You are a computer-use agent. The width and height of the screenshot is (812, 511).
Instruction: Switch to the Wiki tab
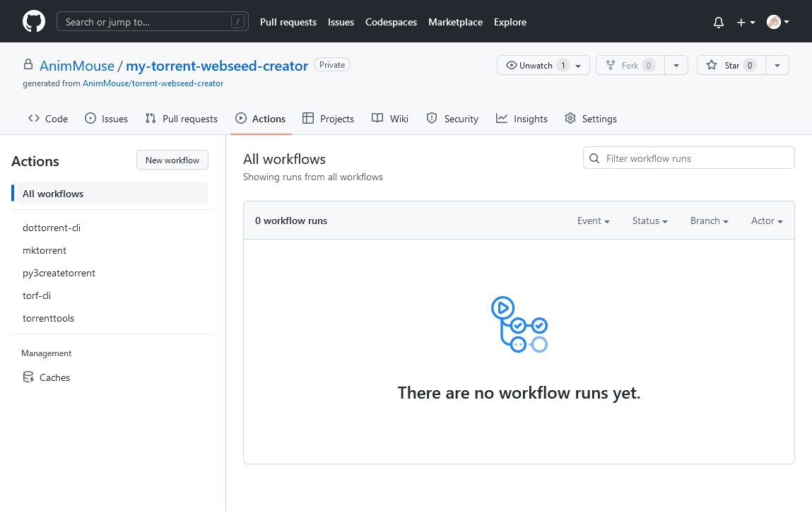[390, 119]
